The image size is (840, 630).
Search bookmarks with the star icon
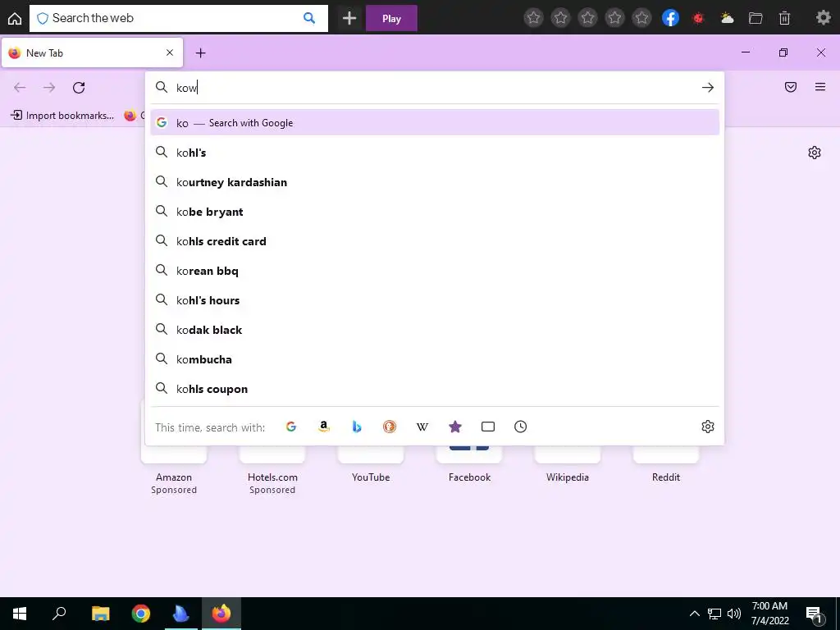click(454, 427)
